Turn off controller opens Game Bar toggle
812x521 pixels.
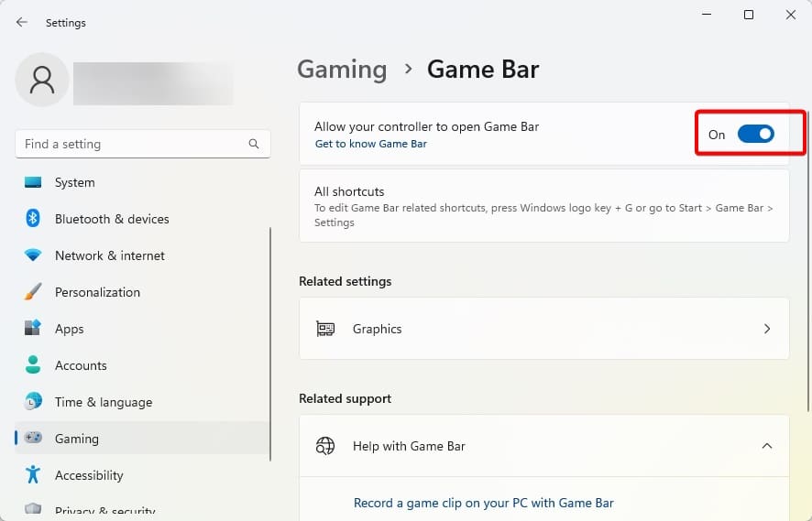point(755,134)
